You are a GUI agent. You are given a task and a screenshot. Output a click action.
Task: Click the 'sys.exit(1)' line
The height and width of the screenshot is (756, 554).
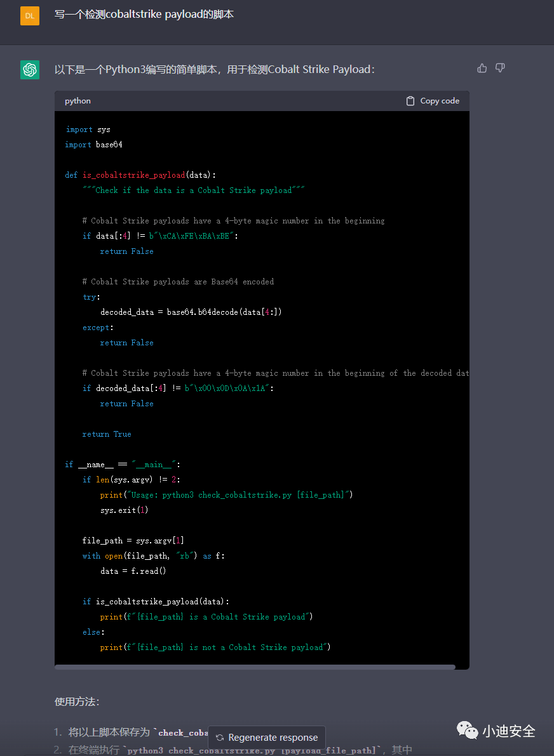click(x=124, y=510)
